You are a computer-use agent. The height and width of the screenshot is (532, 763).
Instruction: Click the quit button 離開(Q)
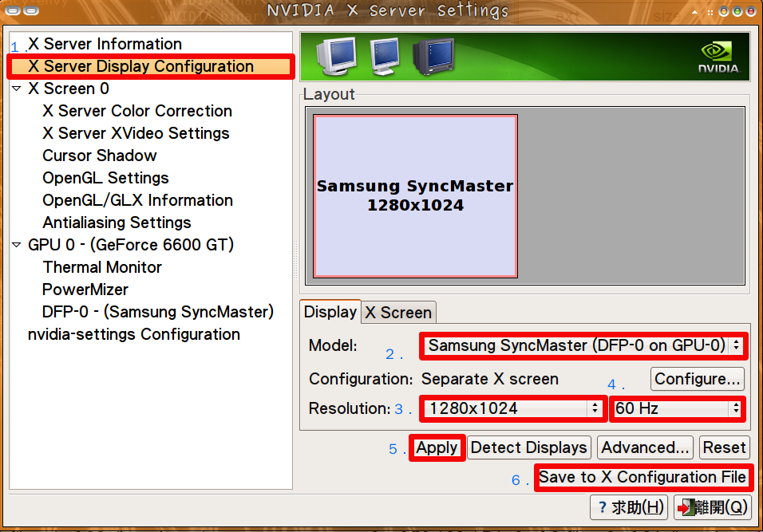coord(713,508)
